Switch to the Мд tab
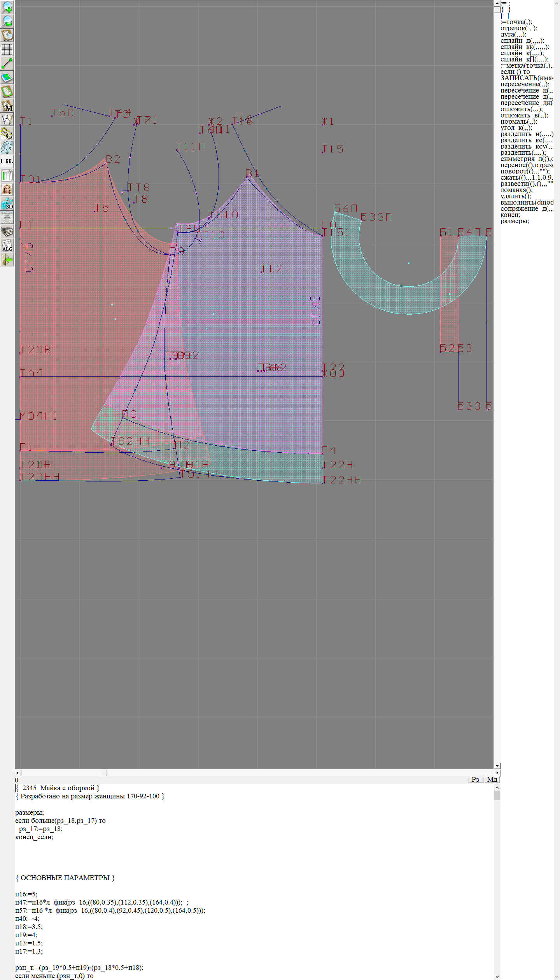560x980 pixels. click(x=492, y=779)
